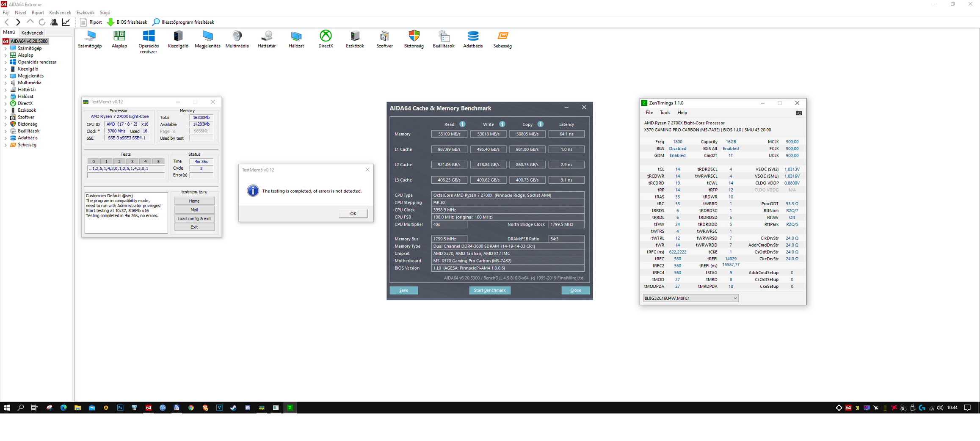
Task: Open the Sebesség benchmark icon
Action: click(x=502, y=39)
